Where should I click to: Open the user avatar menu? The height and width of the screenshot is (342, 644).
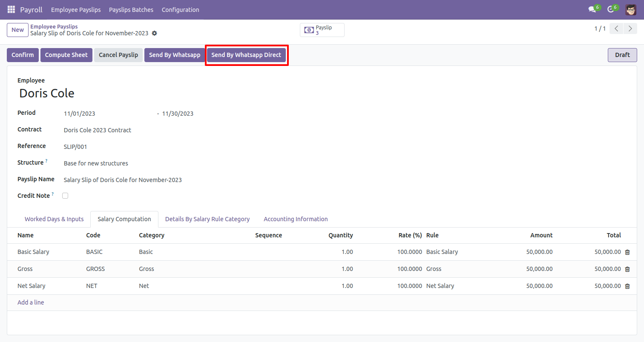[631, 9]
